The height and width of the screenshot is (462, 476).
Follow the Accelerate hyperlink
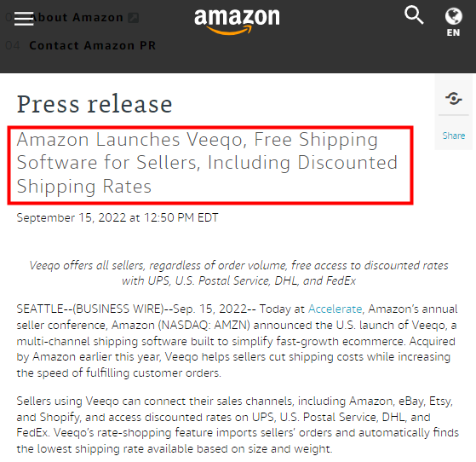(x=335, y=309)
